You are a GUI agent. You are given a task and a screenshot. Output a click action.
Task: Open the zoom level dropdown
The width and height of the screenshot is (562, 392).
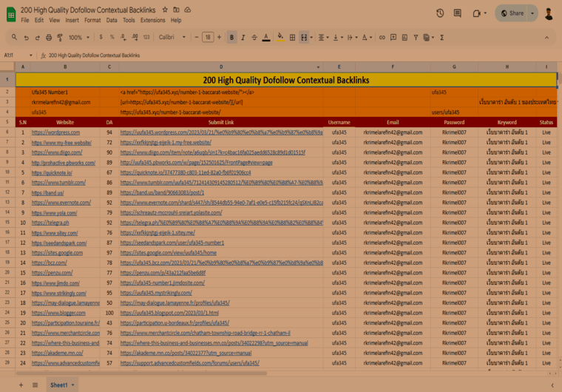coord(78,37)
